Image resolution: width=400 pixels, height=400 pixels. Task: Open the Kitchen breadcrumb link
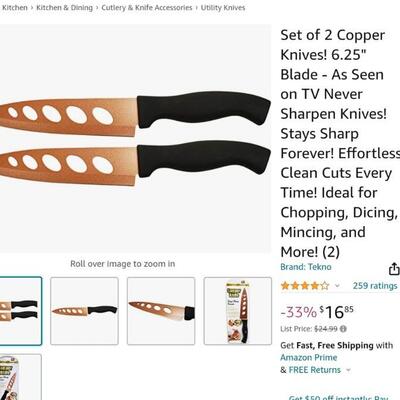coord(14,8)
